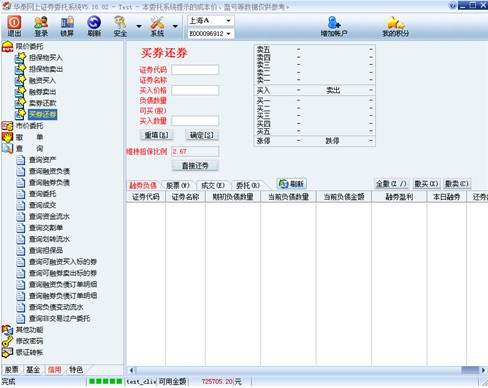Click the 证券代码 input field

click(x=195, y=70)
